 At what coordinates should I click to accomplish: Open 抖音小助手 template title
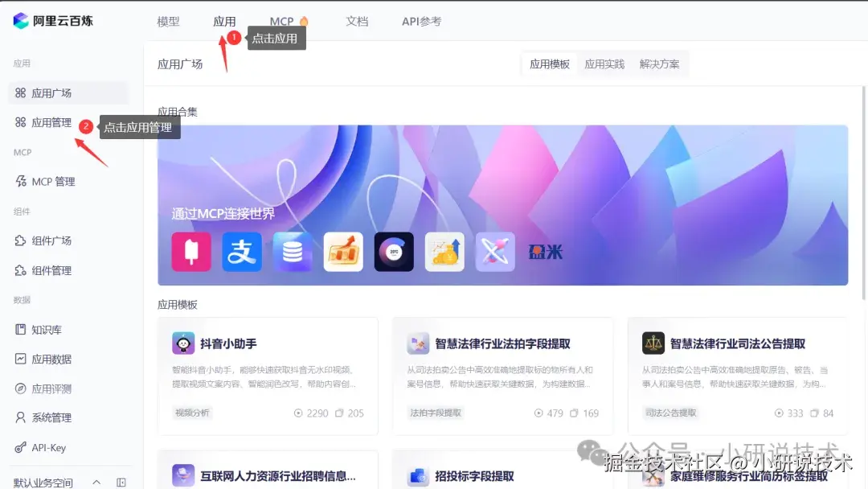228,344
